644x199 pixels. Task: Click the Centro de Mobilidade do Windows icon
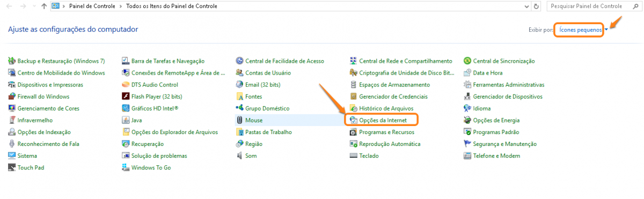12,73
